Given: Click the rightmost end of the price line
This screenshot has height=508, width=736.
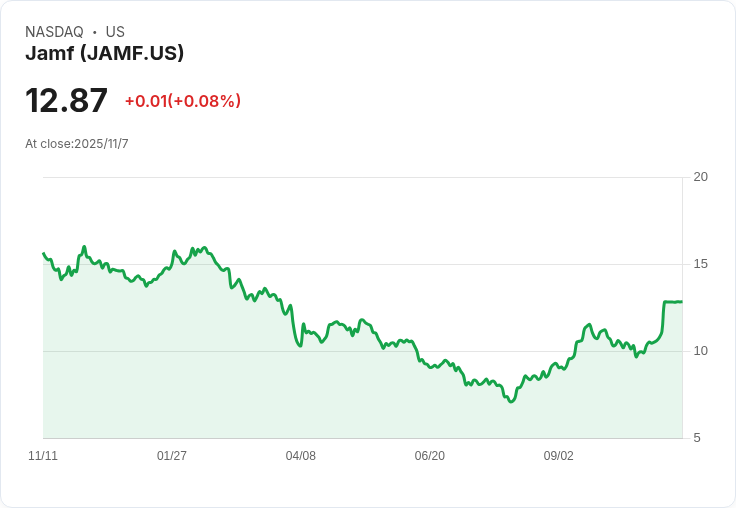Looking at the screenshot, I should pos(681,302).
